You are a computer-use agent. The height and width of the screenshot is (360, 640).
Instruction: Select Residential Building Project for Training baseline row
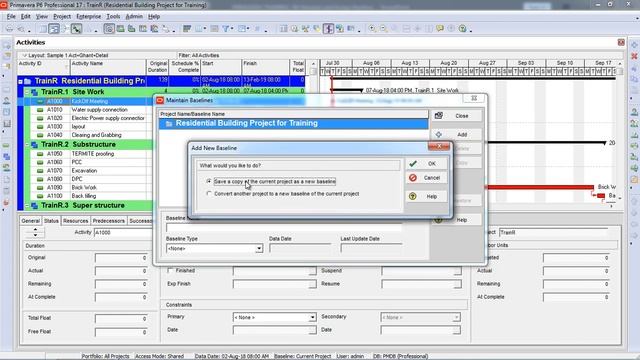[x=293, y=124]
